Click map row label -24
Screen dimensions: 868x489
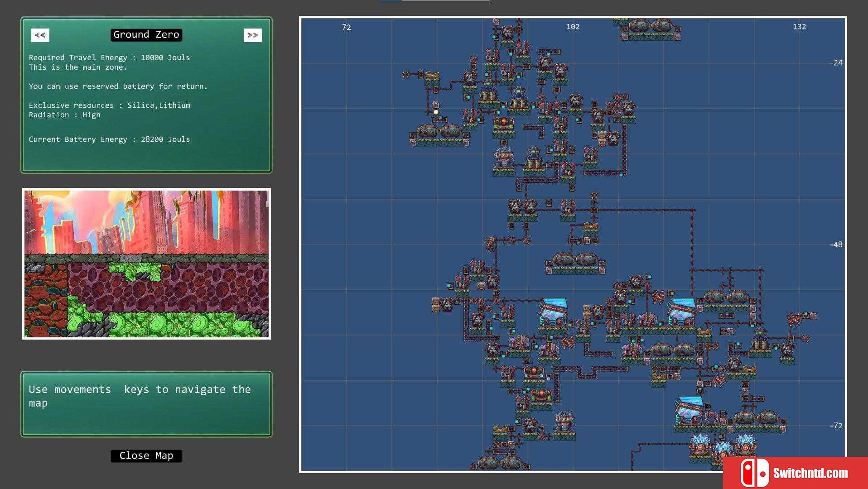click(836, 63)
